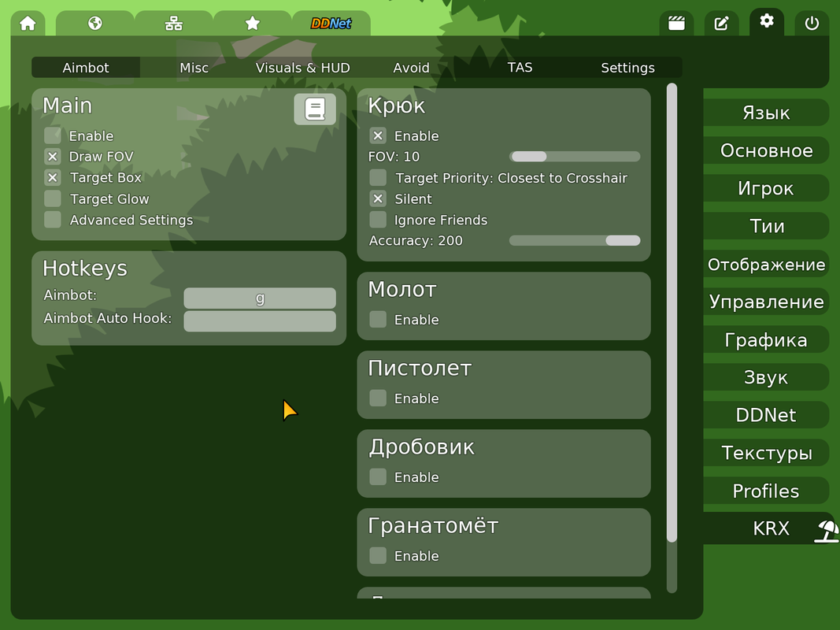The image size is (840, 630).
Task: Adjust the Accuracy slider
Action: click(x=574, y=240)
